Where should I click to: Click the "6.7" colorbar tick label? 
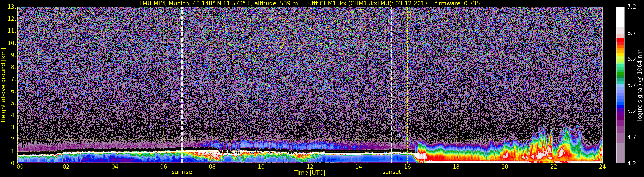(632, 33)
